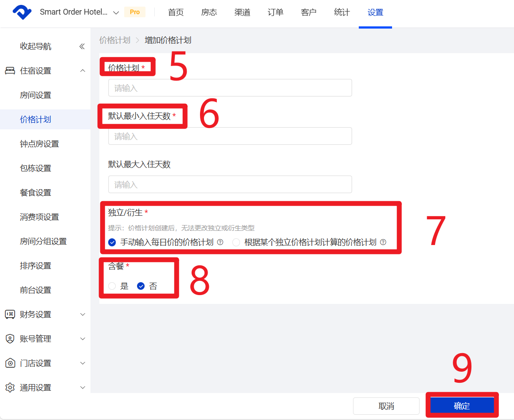The width and height of the screenshot is (514, 420).
Task: Click the 确定 button
Action: [462, 406]
